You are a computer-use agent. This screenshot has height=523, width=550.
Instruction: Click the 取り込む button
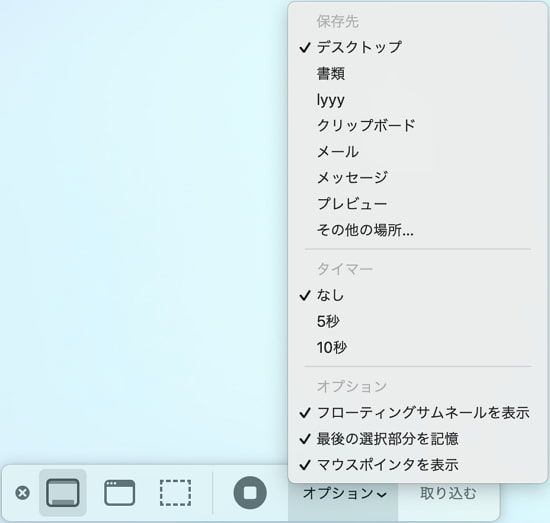tap(448, 493)
